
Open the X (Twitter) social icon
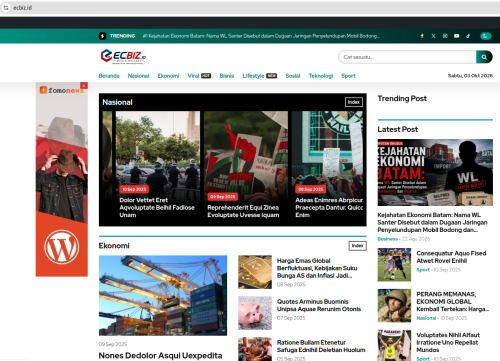(x=433, y=36)
